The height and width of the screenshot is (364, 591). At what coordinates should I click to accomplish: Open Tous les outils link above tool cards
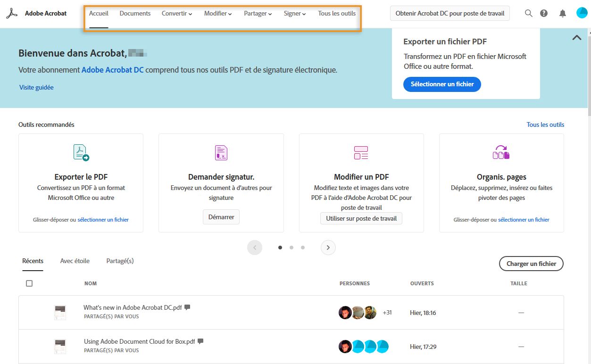click(545, 124)
